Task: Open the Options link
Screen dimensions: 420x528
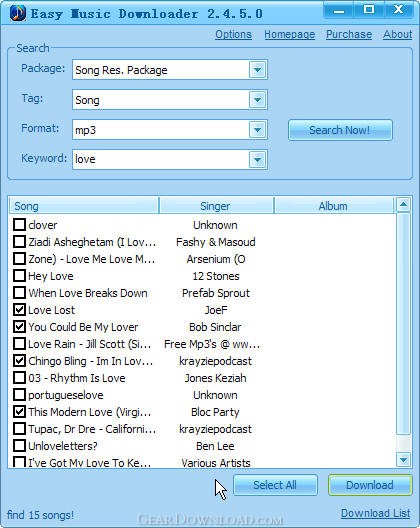Action: [x=233, y=34]
